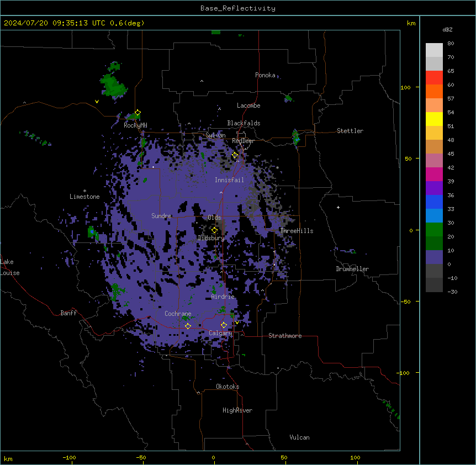Click the Sylvan city label

pyautogui.click(x=215, y=135)
